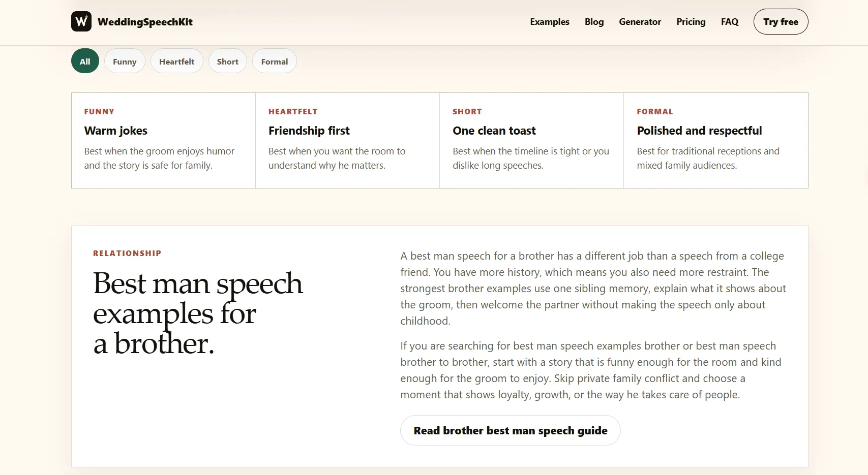Open the Friendship first card
868x475 pixels.
(347, 140)
